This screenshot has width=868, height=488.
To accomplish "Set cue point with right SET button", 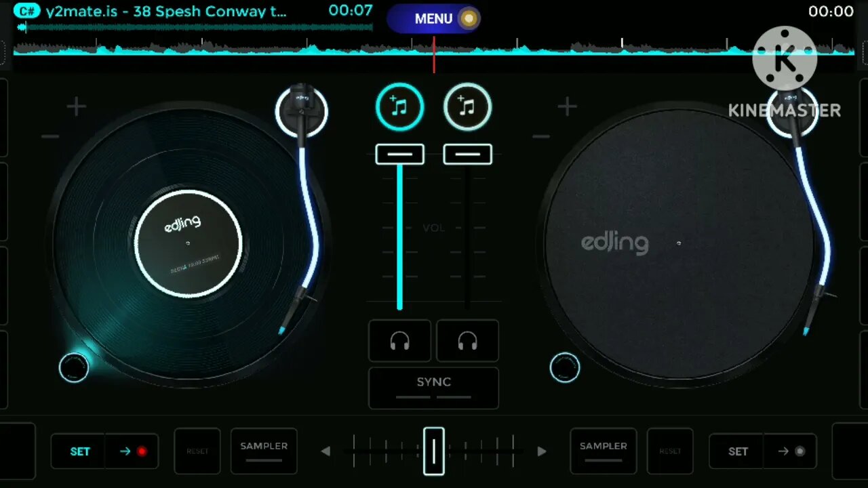I will 737,451.
